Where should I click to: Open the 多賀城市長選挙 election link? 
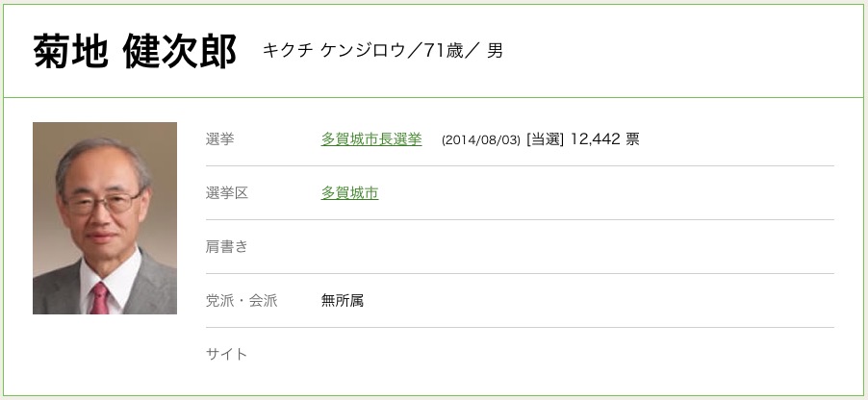(x=371, y=139)
